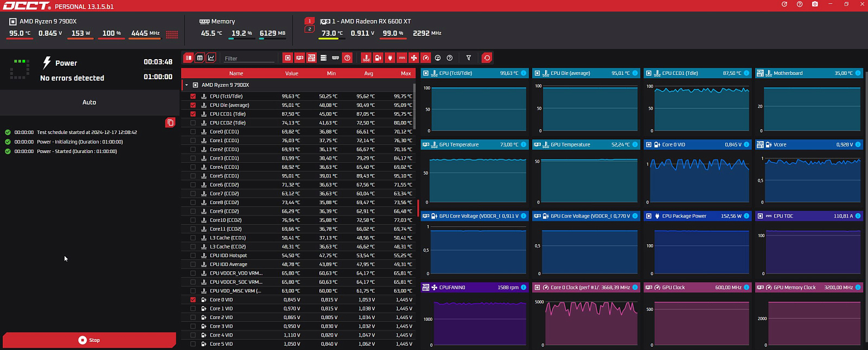Viewport: 868px width, 350px height.
Task: Click the CPU usage grid icon in header
Action: coord(172,34)
